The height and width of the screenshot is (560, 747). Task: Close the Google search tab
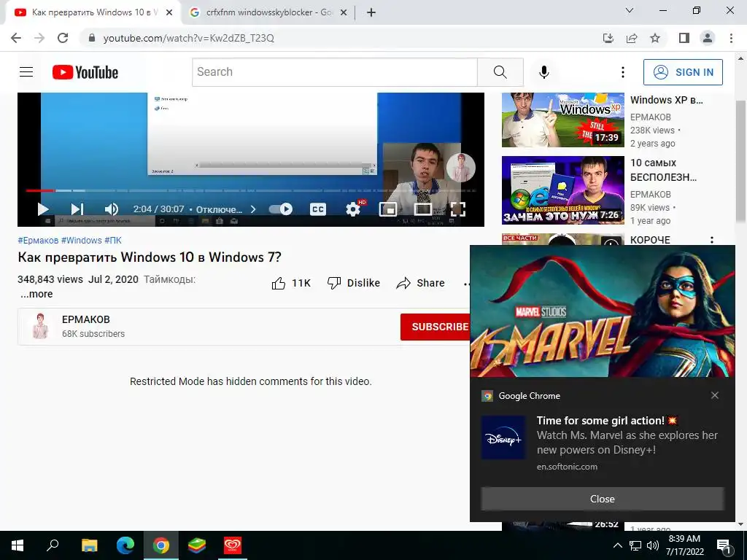(344, 13)
